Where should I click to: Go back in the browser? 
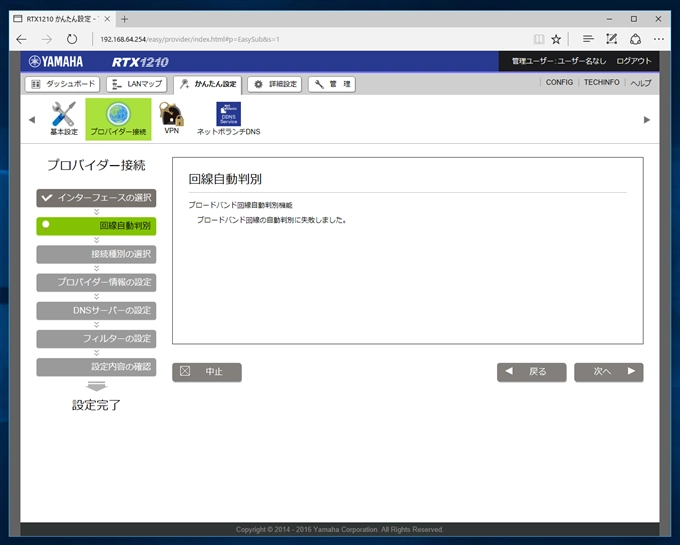click(21, 39)
